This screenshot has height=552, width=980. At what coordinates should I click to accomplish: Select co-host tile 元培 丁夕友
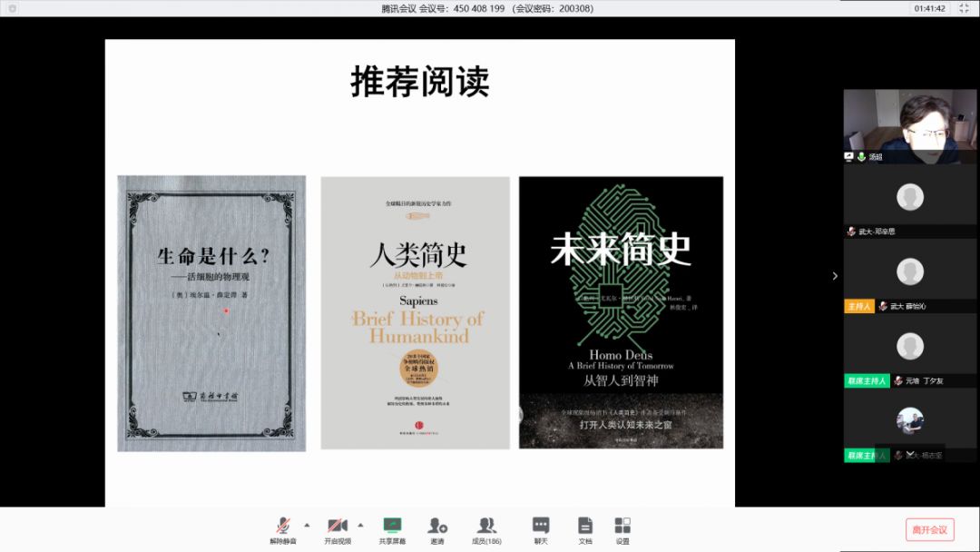coord(910,350)
